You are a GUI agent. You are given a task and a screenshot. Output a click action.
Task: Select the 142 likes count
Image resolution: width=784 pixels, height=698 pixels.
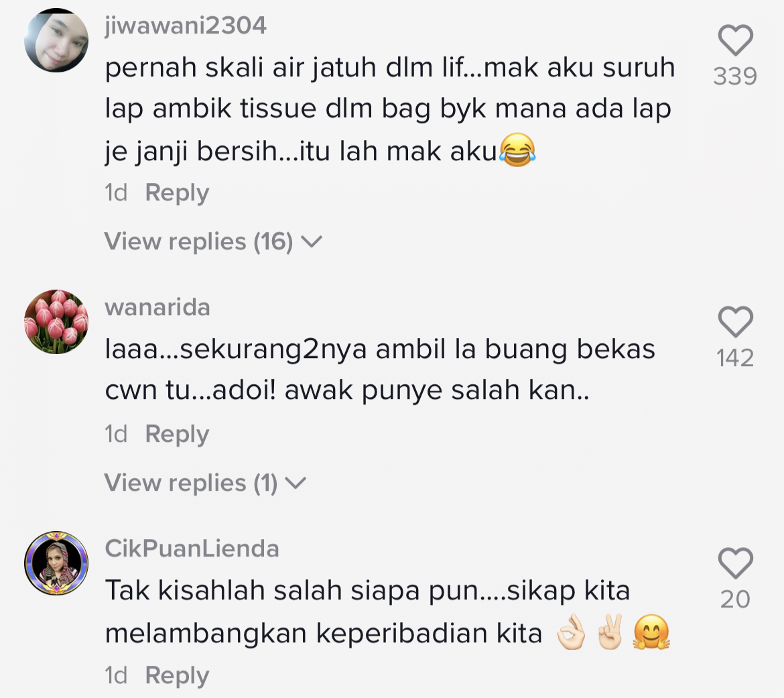point(735,358)
